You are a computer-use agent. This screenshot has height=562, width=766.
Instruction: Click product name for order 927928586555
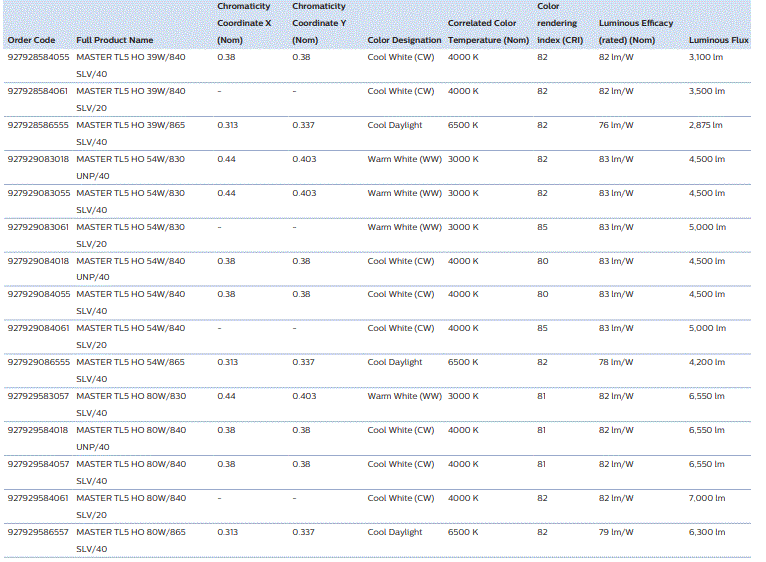tap(130, 133)
